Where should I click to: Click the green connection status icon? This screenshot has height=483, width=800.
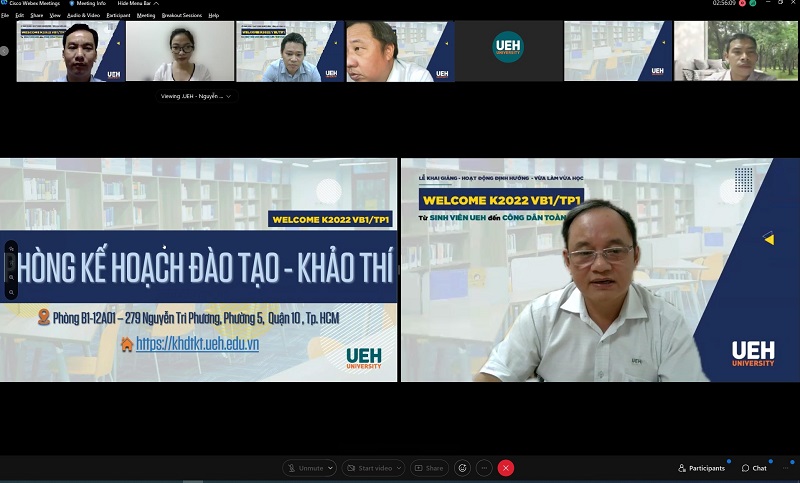[x=753, y=3]
